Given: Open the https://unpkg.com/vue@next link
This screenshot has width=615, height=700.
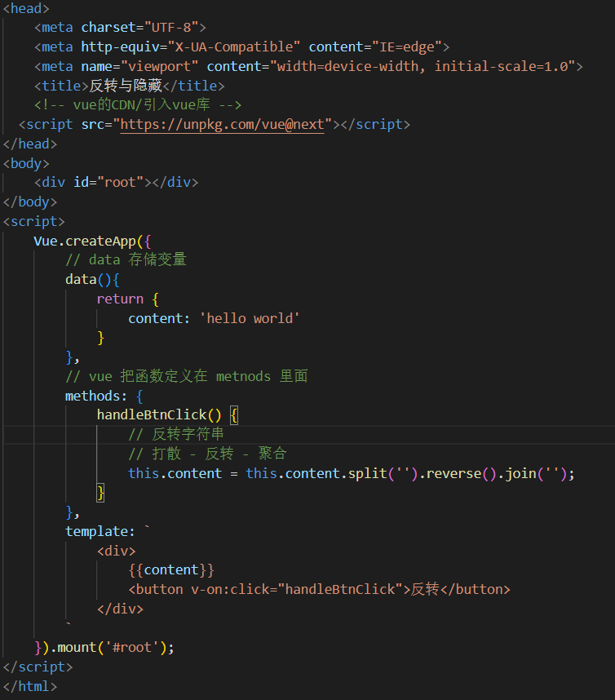Looking at the screenshot, I should tap(222, 125).
